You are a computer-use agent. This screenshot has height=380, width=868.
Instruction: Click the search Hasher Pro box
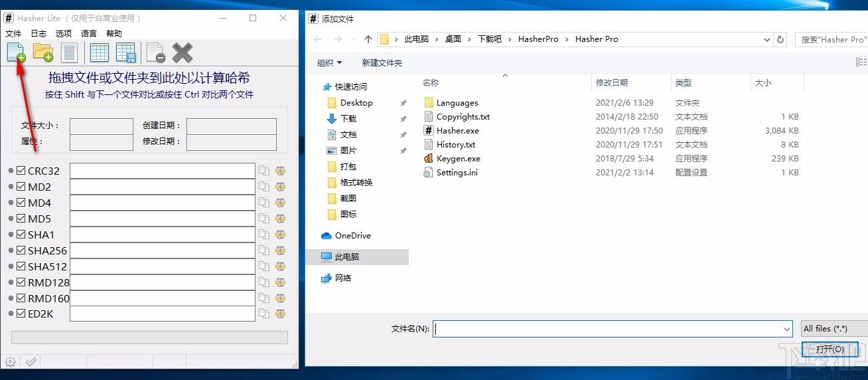point(832,39)
